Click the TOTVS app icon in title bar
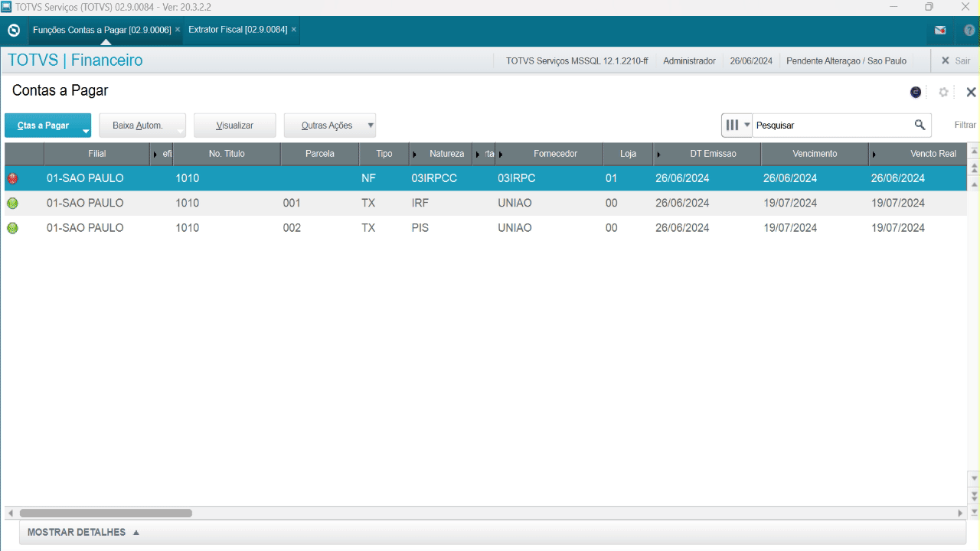This screenshot has width=980, height=551. coord(7,7)
